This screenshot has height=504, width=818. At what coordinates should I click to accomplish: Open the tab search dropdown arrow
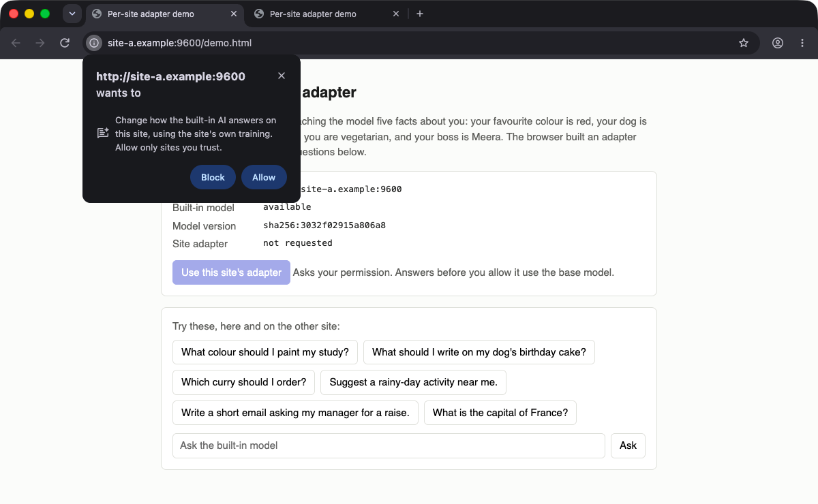72,14
